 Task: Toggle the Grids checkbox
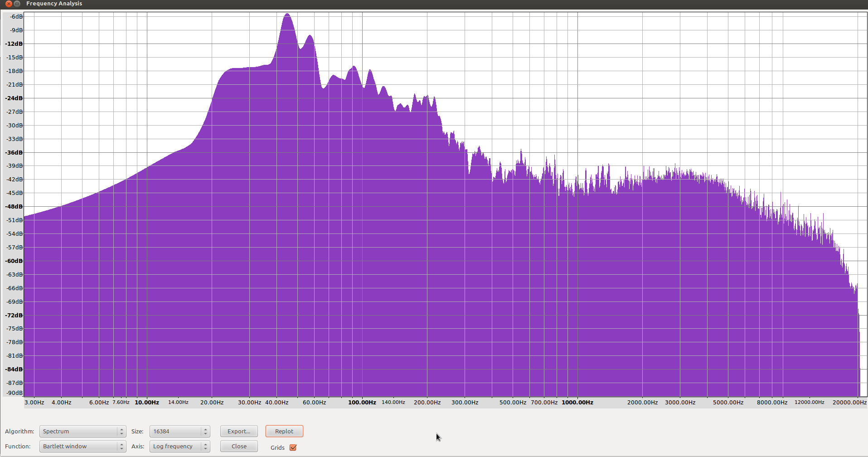(293, 447)
